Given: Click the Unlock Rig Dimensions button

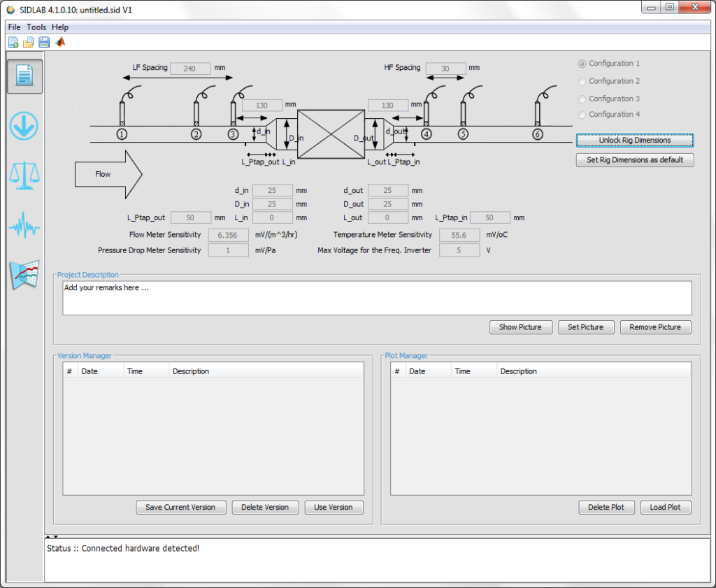Looking at the screenshot, I should [635, 140].
